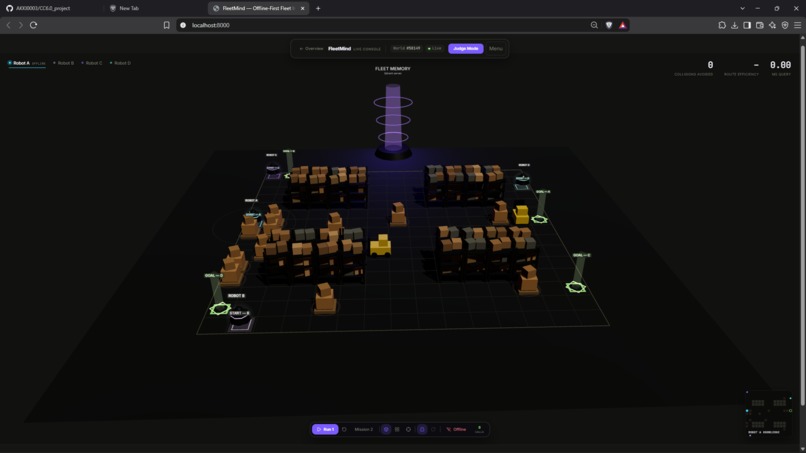The width and height of the screenshot is (806, 453).
Task: Close the FleetMind browser tab
Action: coord(302,8)
